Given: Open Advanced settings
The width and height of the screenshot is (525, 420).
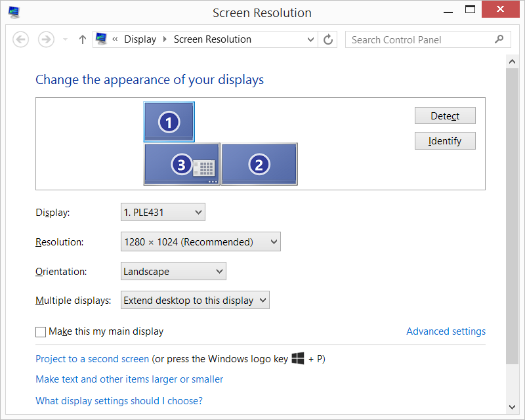Looking at the screenshot, I should click(446, 331).
